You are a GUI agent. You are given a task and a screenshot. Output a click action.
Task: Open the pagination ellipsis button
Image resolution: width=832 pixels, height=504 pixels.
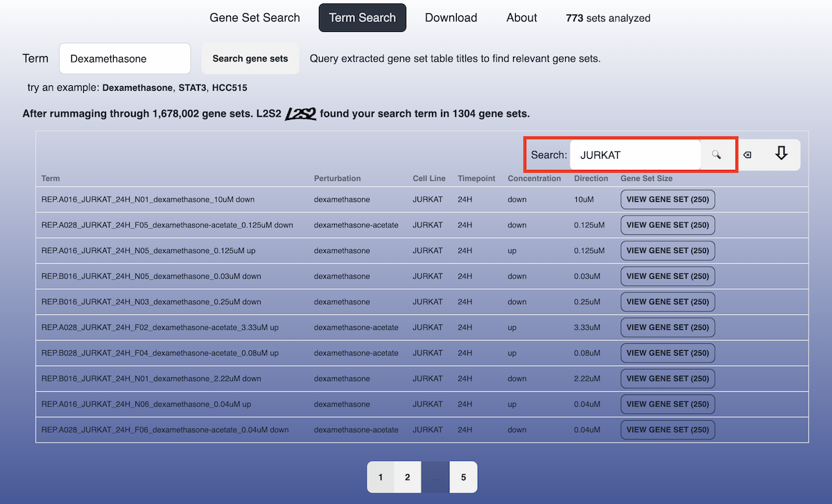(x=435, y=477)
